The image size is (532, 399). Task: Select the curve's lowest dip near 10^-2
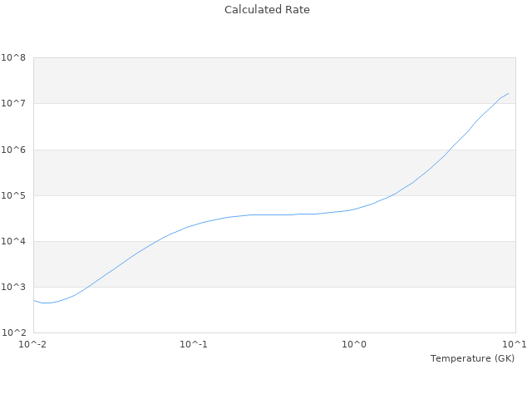[x=46, y=303]
